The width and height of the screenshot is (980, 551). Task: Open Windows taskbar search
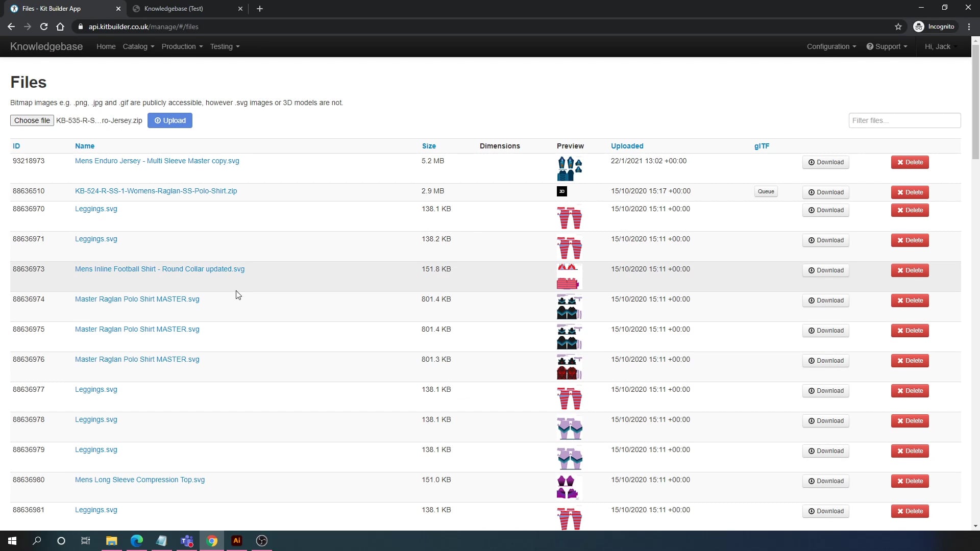[37, 541]
